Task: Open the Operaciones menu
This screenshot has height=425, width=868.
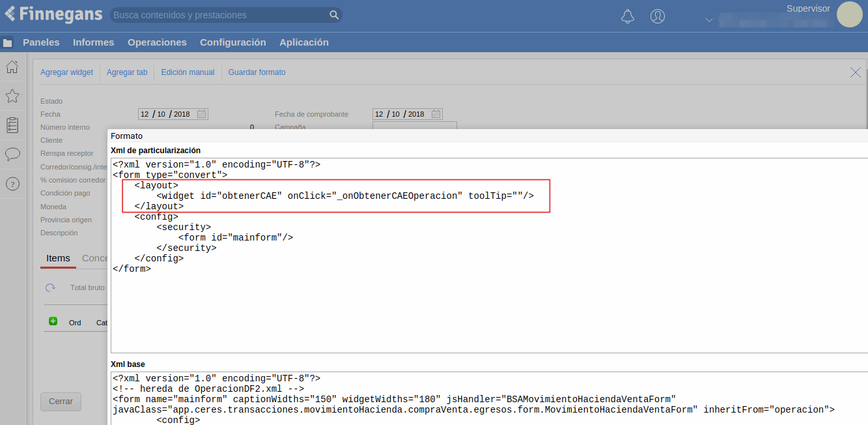Action: (157, 42)
